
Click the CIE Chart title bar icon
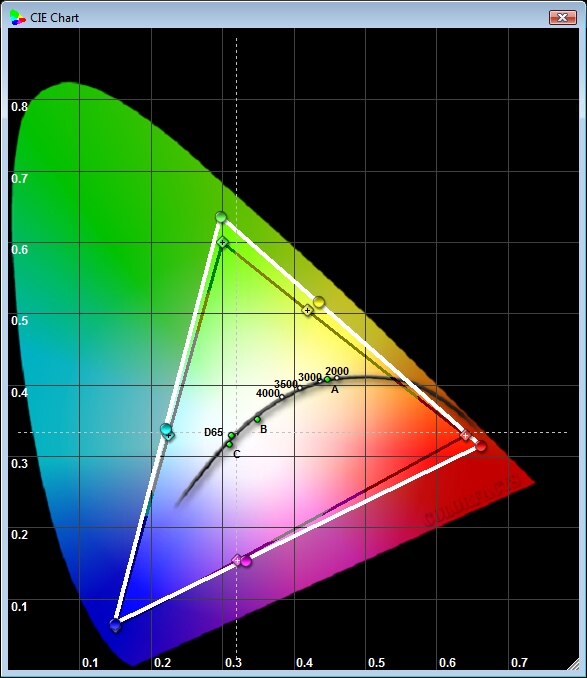click(x=18, y=18)
